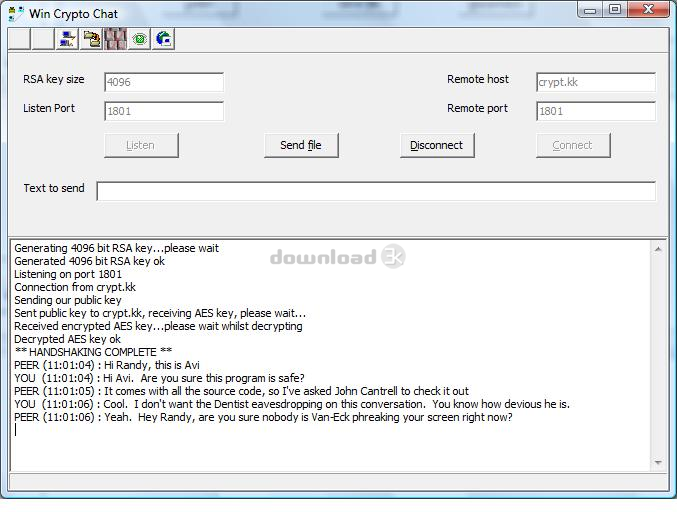Click the Listen button
Screen dimensions: 677x512
[x=141, y=145]
